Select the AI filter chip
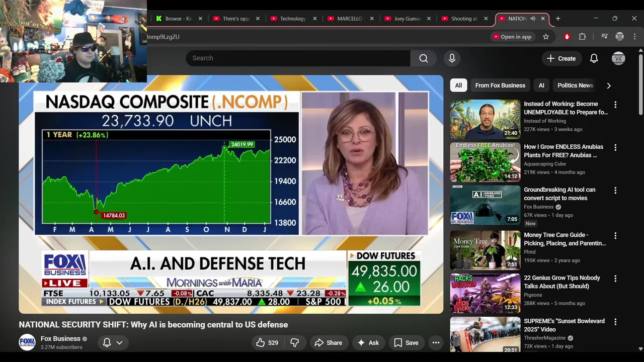644x362 pixels. [x=541, y=85]
